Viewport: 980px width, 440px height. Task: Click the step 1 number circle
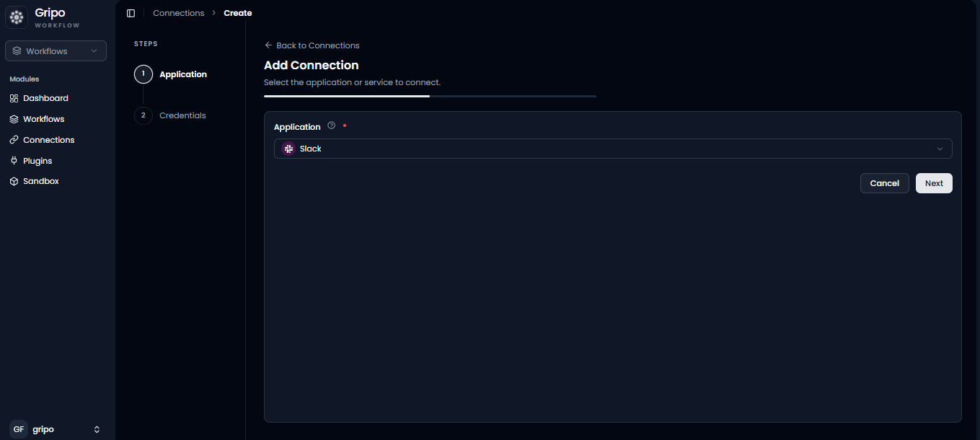tap(143, 74)
